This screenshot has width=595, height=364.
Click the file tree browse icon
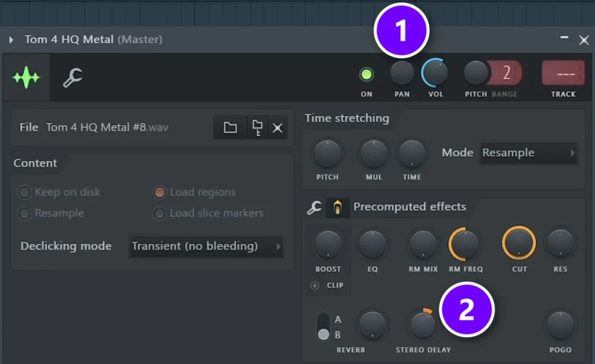(257, 128)
